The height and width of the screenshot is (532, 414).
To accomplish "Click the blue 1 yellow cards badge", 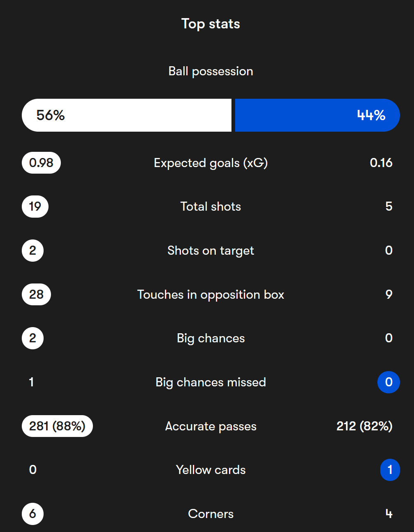I will pyautogui.click(x=390, y=470).
